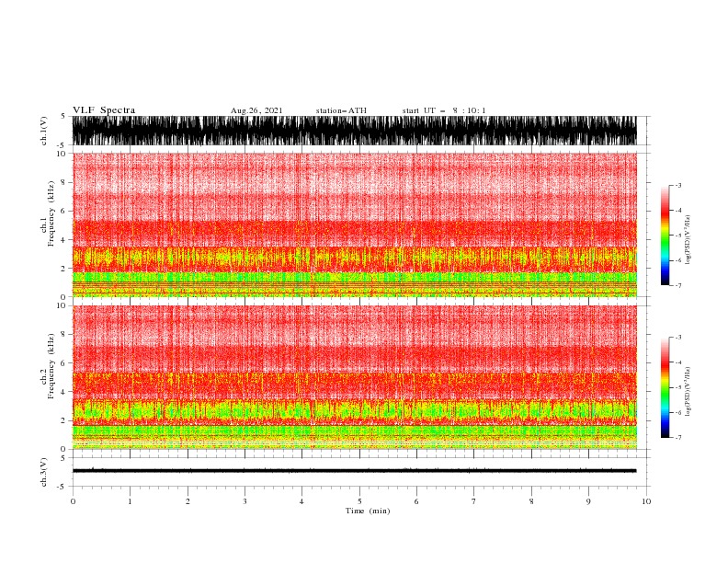Click the "station=ATH" label
The image size is (728, 563).
[341, 110]
